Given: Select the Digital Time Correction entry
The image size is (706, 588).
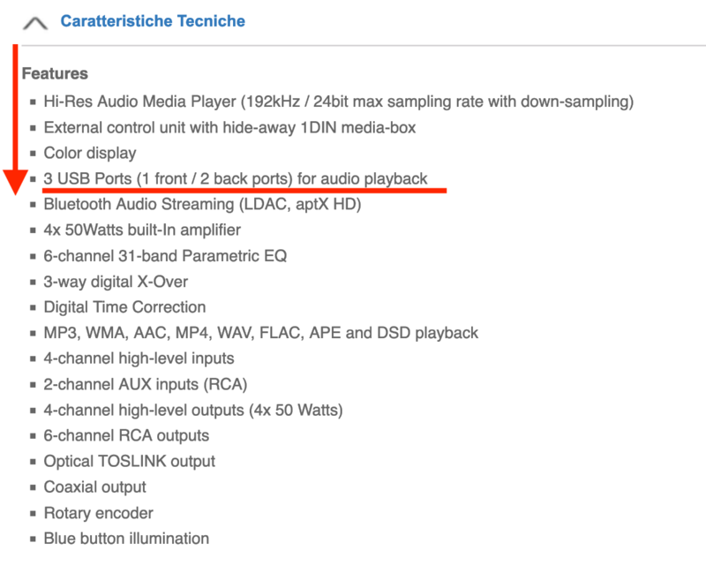Looking at the screenshot, I should click(x=124, y=306).
